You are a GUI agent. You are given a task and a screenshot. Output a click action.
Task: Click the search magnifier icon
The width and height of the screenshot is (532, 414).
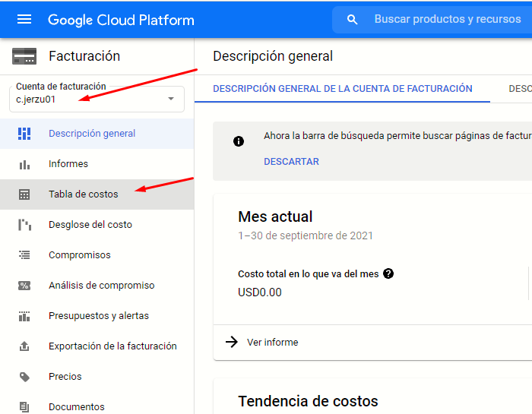(352, 20)
